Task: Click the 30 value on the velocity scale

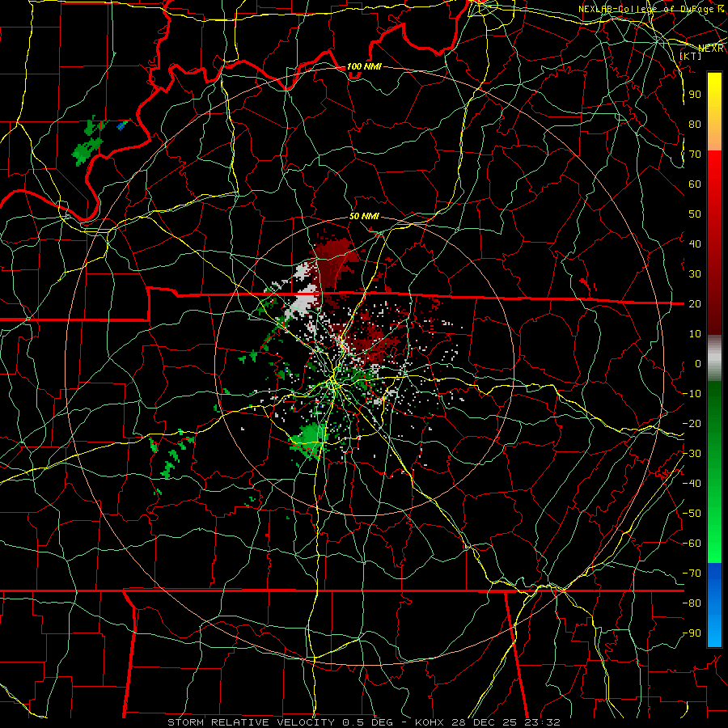Action: point(695,274)
